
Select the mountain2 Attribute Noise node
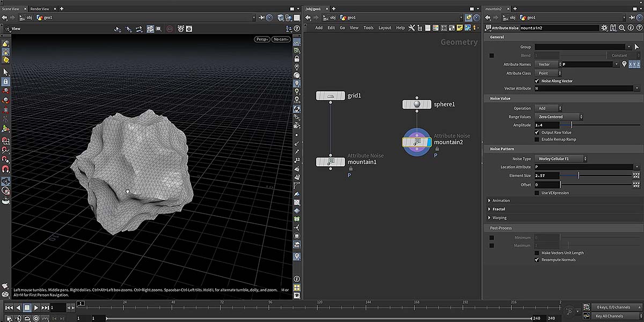point(416,142)
